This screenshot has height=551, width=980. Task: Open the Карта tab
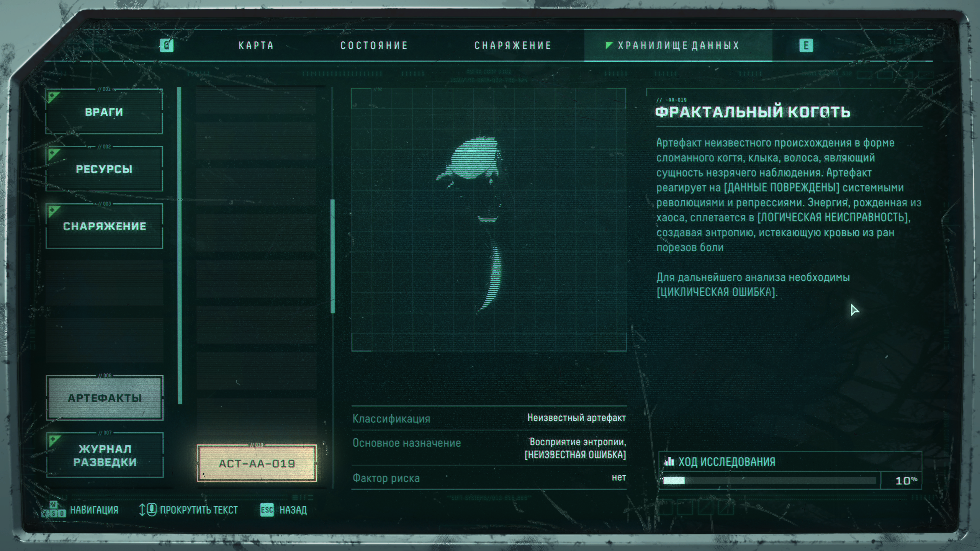point(256,46)
